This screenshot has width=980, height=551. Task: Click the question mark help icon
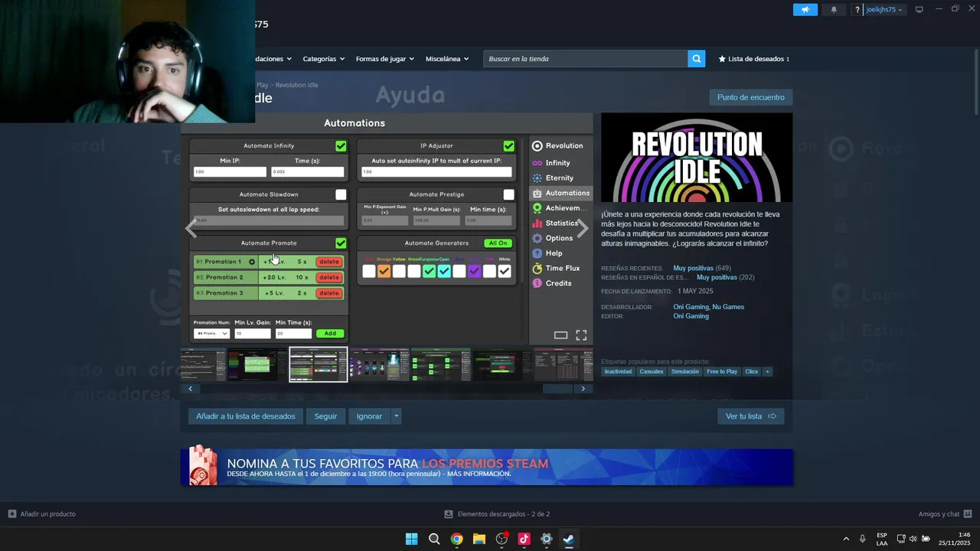click(x=857, y=10)
